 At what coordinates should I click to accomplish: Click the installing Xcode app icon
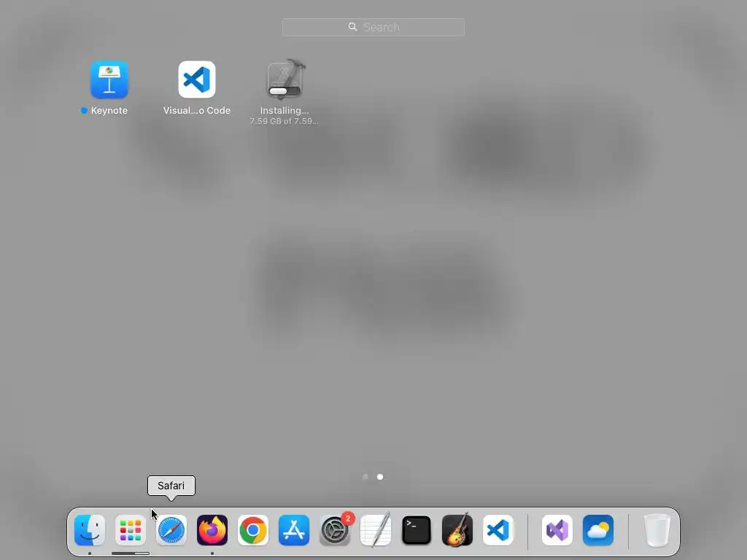point(285,79)
